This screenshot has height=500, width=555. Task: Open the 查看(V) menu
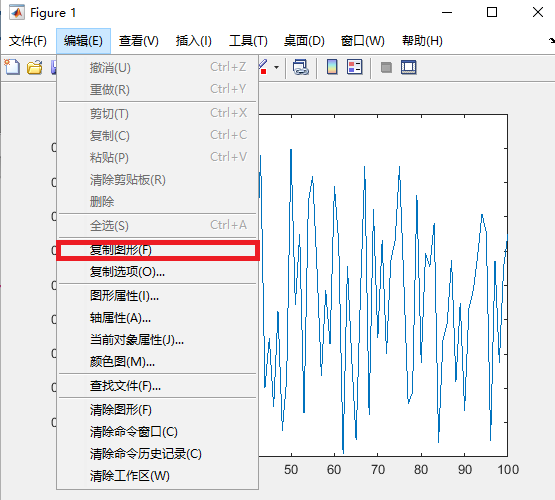[x=138, y=41]
